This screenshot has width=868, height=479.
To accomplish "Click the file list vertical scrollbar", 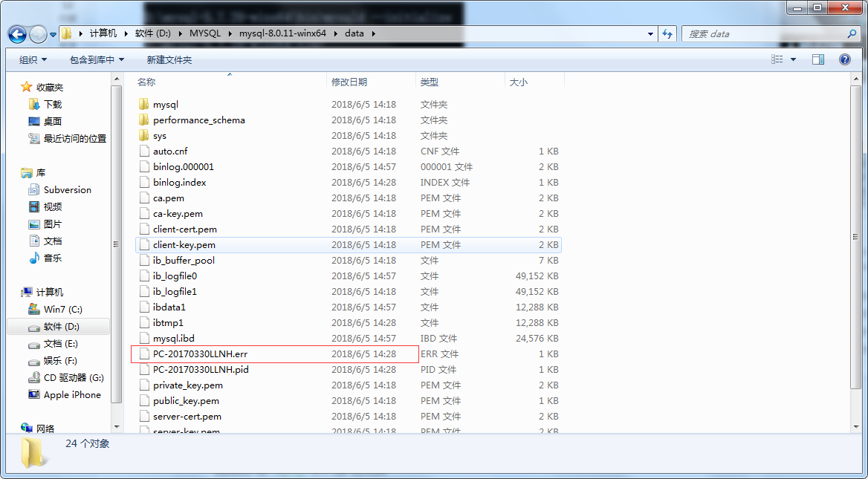I will click(x=855, y=245).
